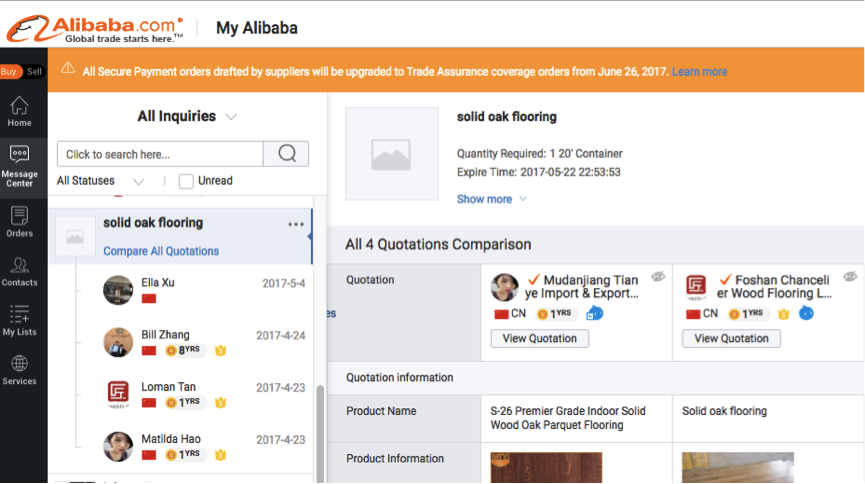
Task: Click the magnifier search icon button
Action: pos(286,153)
